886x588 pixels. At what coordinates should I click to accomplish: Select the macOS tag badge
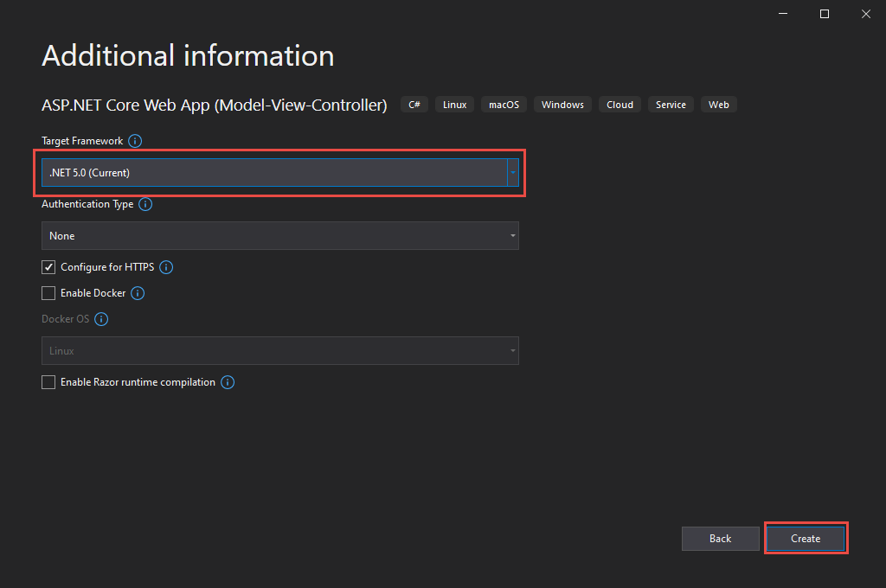coord(504,104)
